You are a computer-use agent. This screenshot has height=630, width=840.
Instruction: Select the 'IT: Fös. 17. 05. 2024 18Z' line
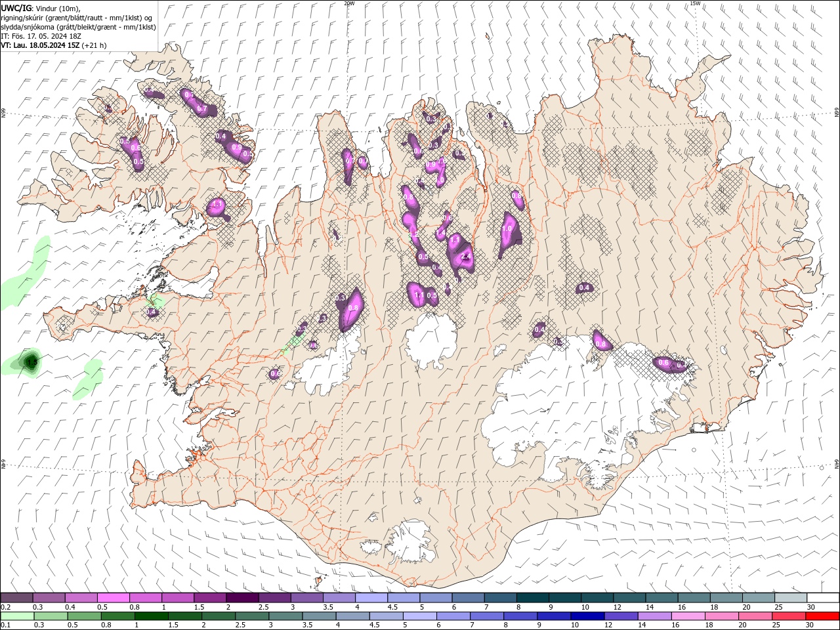(x=39, y=36)
